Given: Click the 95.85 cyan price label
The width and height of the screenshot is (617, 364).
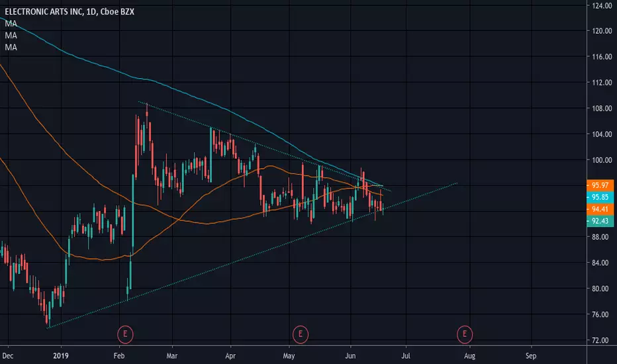Looking at the screenshot, I should tap(600, 197).
